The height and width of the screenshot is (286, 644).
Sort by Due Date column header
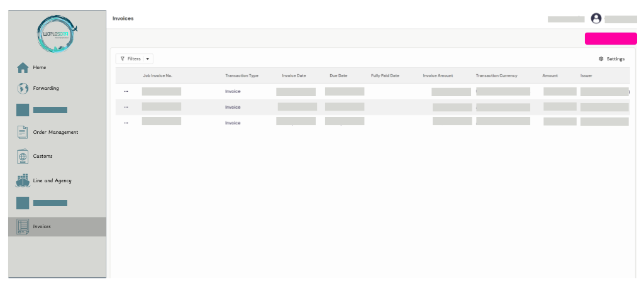(338, 76)
